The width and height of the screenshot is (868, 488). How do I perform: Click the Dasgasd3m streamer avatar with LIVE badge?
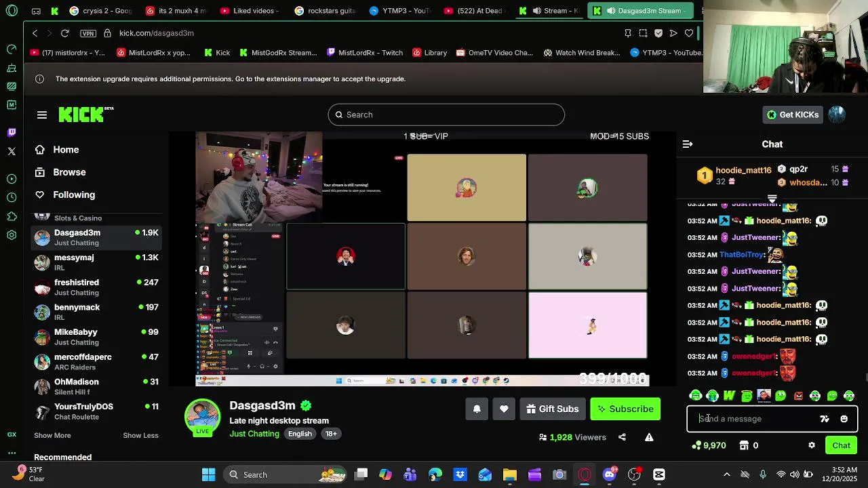[203, 417]
